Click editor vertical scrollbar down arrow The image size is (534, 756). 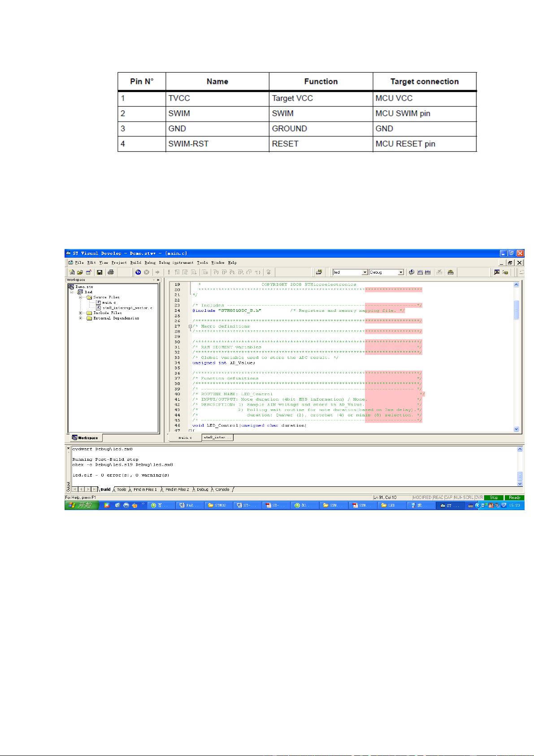coord(516,429)
